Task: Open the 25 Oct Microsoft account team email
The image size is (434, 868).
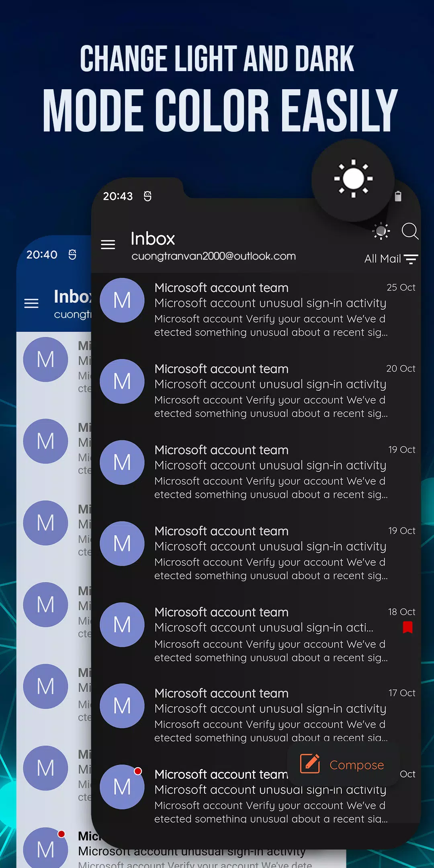Action: tap(270, 309)
